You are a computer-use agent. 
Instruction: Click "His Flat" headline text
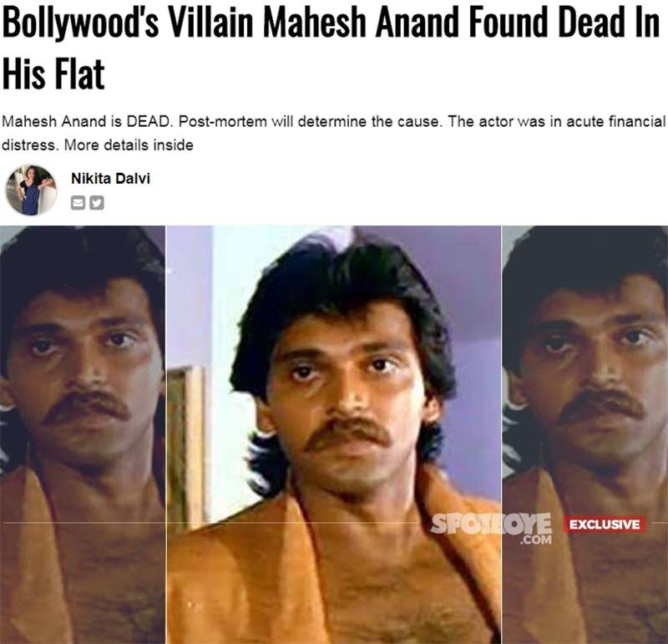(53, 74)
